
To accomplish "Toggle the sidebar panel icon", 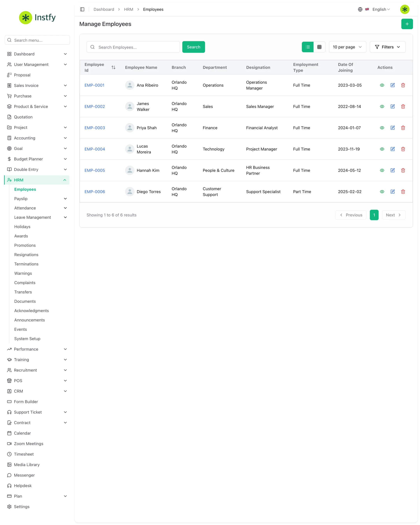I will click(82, 9).
